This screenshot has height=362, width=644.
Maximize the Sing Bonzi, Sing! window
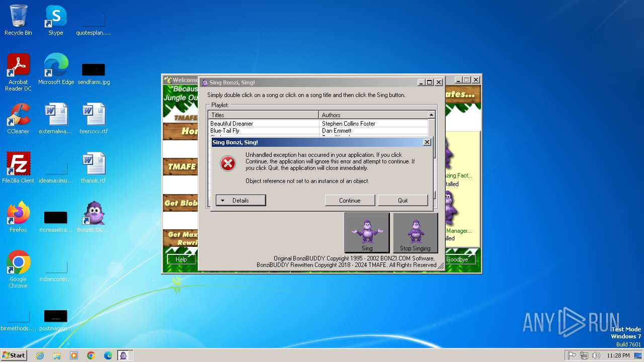tap(429, 82)
